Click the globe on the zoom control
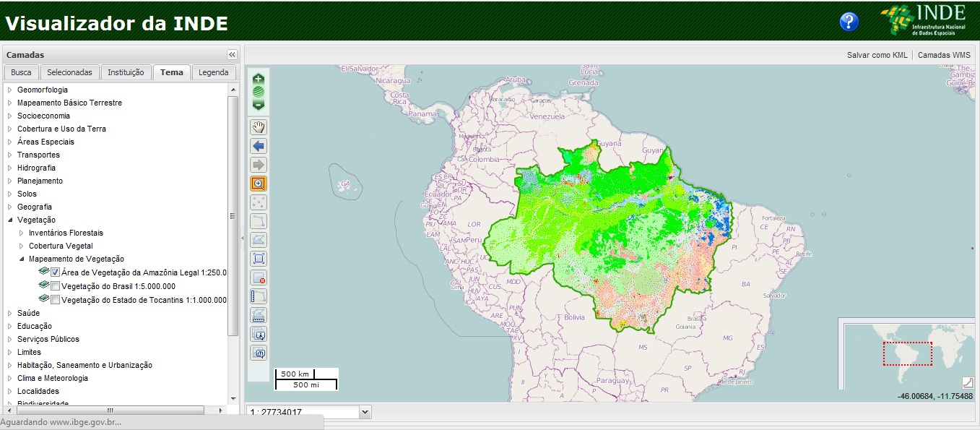 click(x=259, y=92)
